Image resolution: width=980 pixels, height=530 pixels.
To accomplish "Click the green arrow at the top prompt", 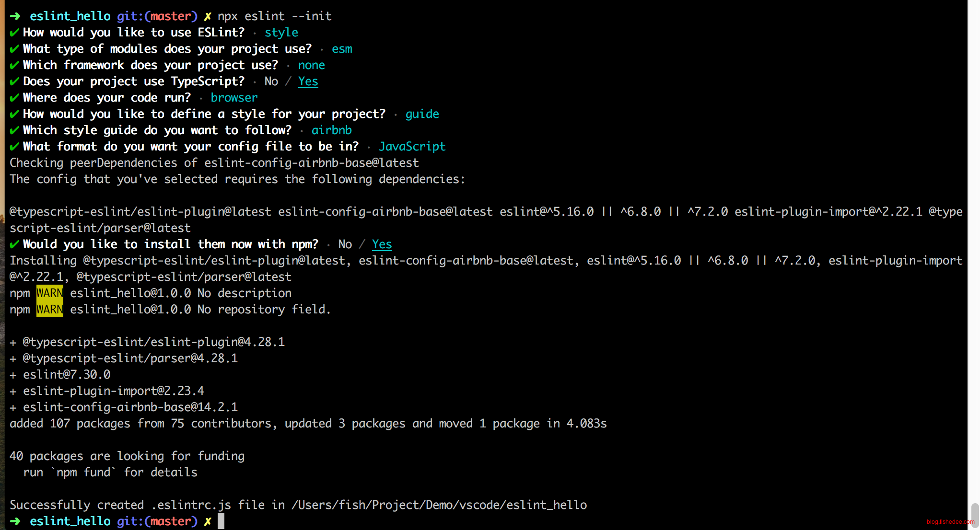I will 15,16.
